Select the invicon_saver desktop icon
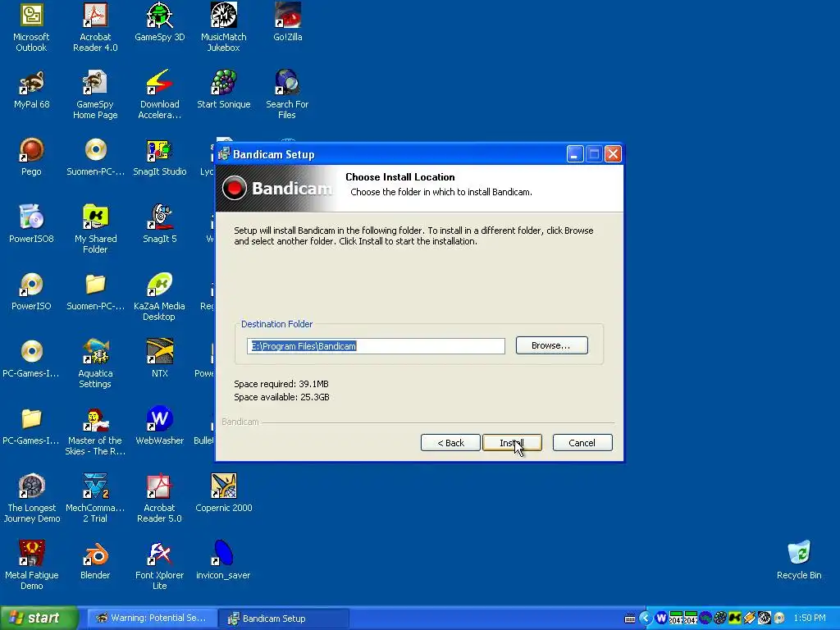 pos(223,560)
